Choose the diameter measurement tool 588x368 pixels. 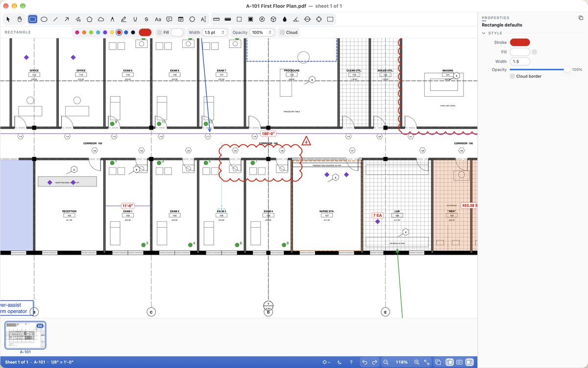pos(307,19)
